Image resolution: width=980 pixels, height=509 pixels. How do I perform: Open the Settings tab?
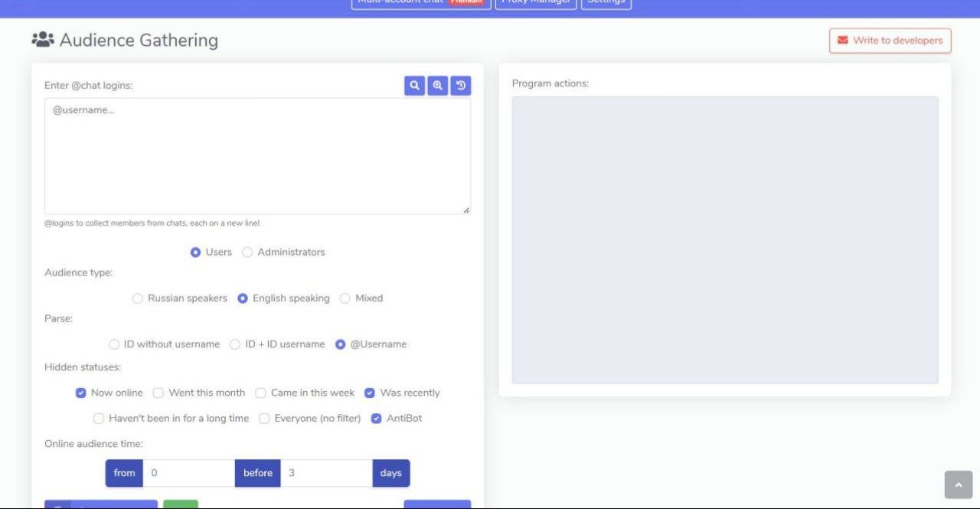[x=606, y=2]
